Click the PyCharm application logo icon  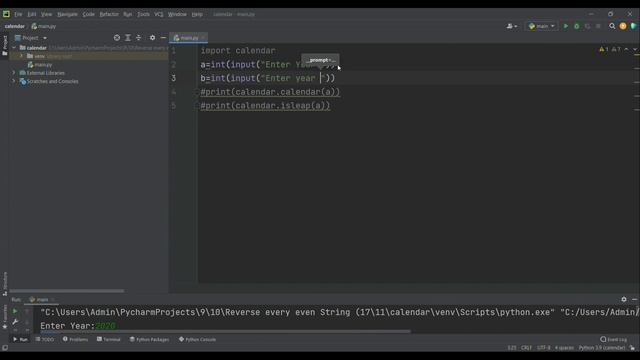click(6, 14)
